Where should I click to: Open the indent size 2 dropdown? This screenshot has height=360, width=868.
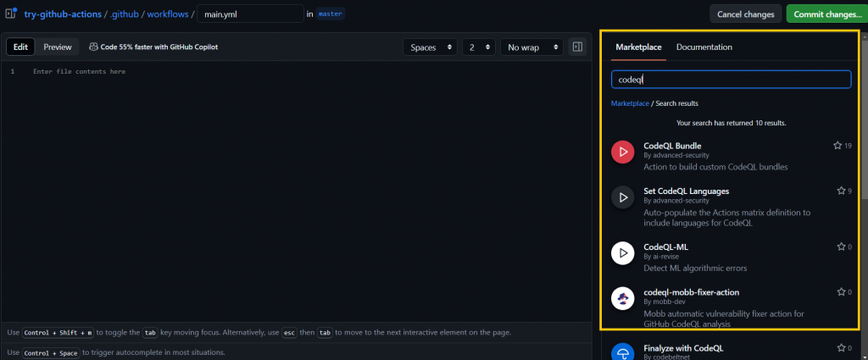pos(479,47)
